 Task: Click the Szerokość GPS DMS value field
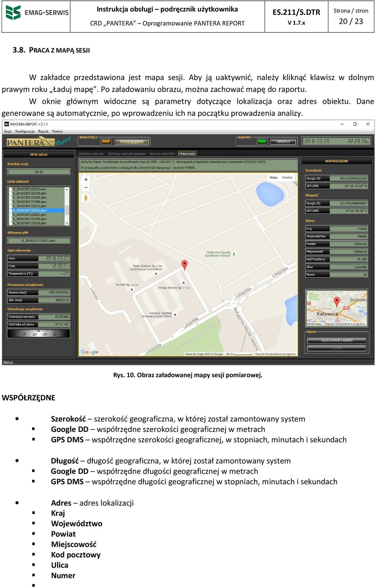pos(349,186)
